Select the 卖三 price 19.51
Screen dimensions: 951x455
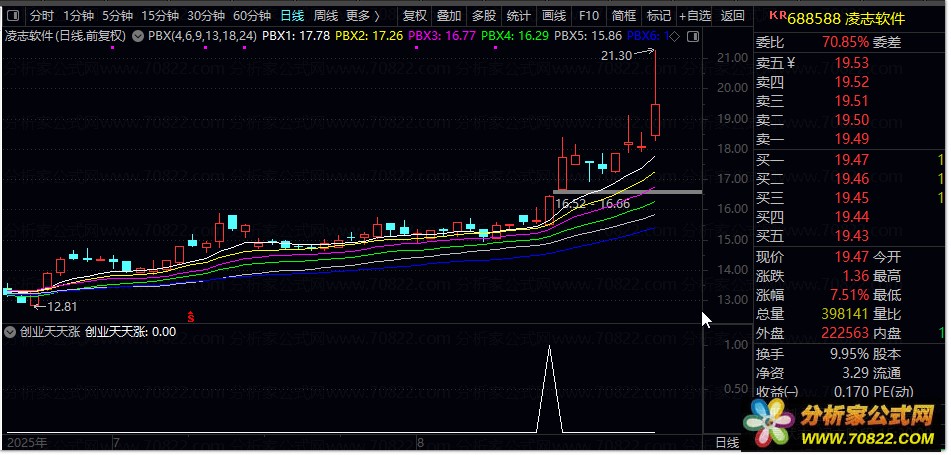point(852,101)
